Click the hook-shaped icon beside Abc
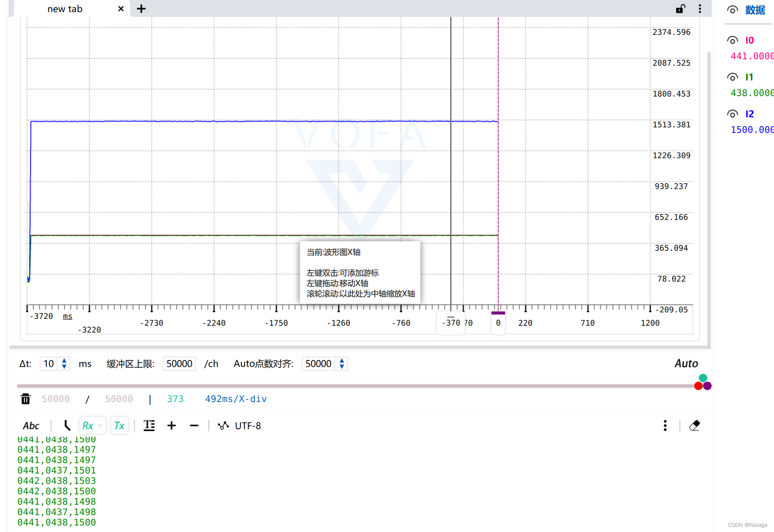This screenshot has width=774, height=532. 67,426
